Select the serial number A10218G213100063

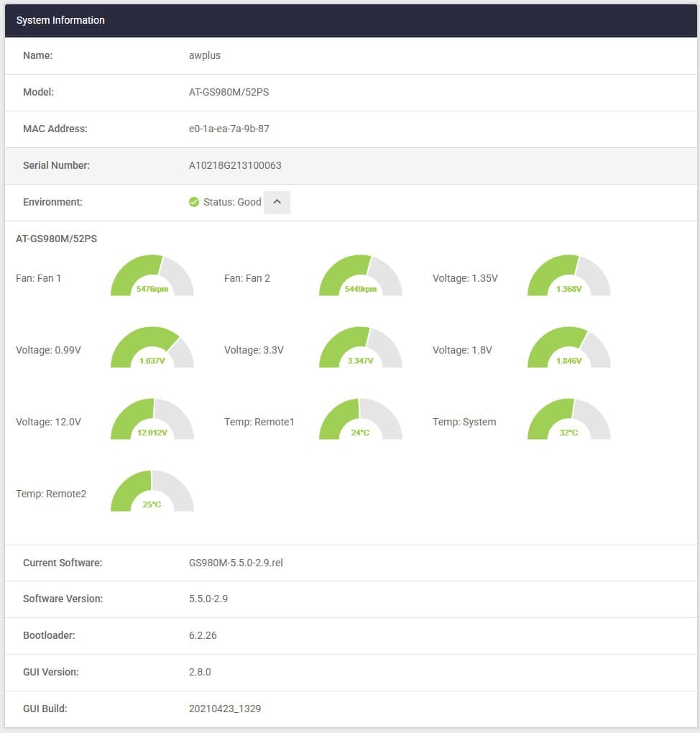click(235, 165)
